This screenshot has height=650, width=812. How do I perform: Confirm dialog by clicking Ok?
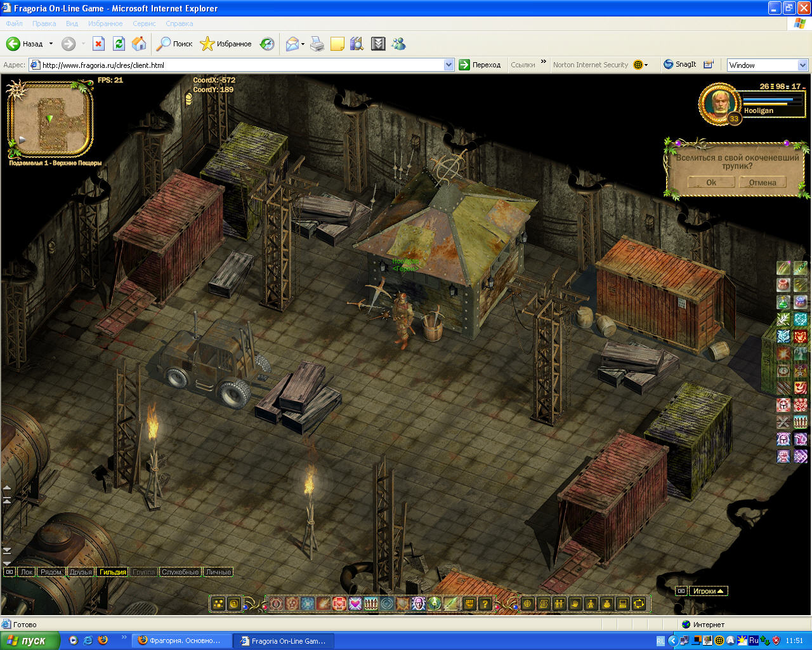[x=711, y=182]
